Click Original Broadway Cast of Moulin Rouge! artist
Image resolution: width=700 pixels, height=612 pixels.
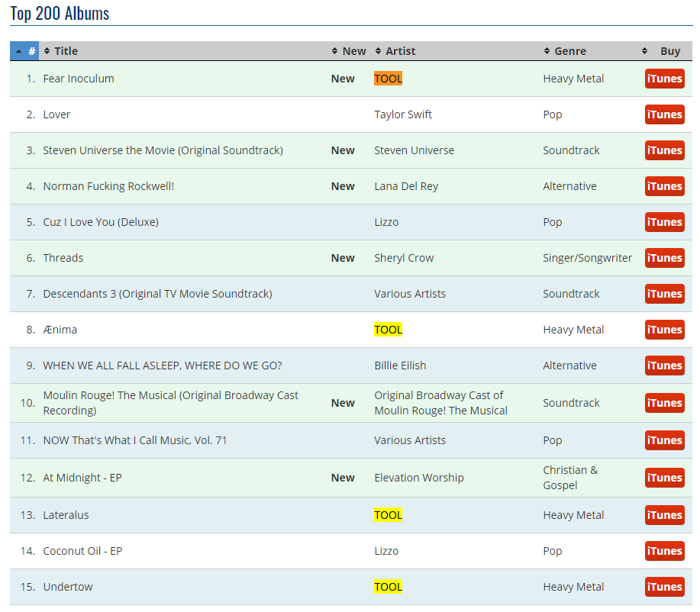click(440, 403)
